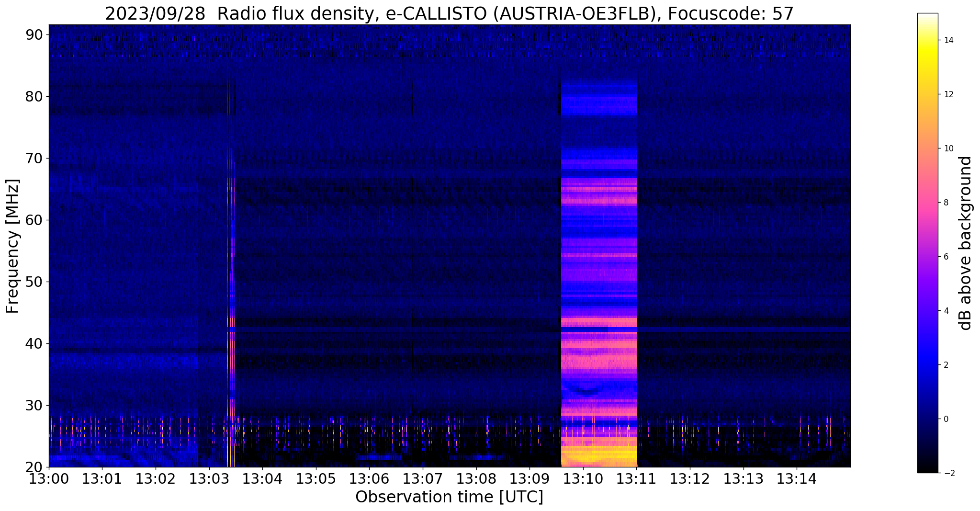Click the 70 MHz frequency tick label
The image size is (980, 511).
pyautogui.click(x=34, y=159)
